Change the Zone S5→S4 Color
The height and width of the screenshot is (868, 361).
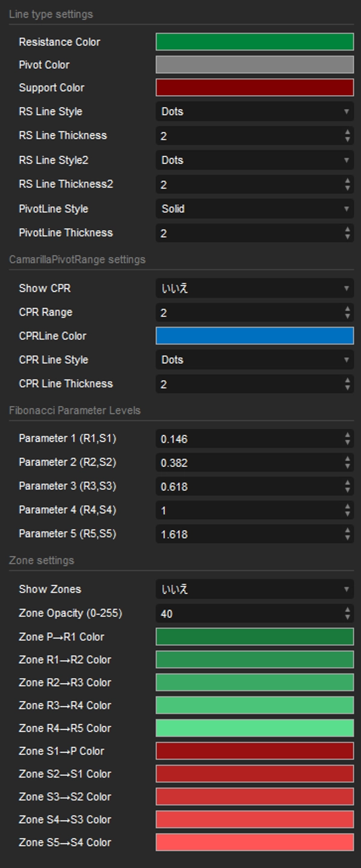click(254, 843)
